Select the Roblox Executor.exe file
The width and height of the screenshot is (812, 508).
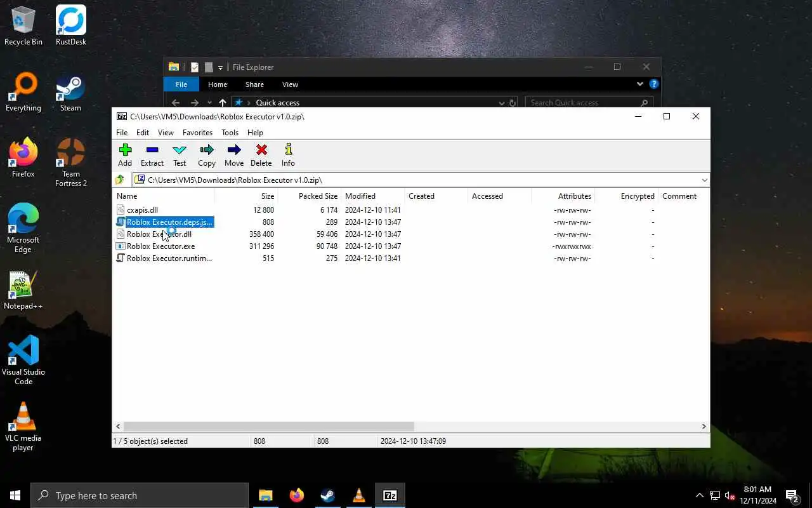160,246
